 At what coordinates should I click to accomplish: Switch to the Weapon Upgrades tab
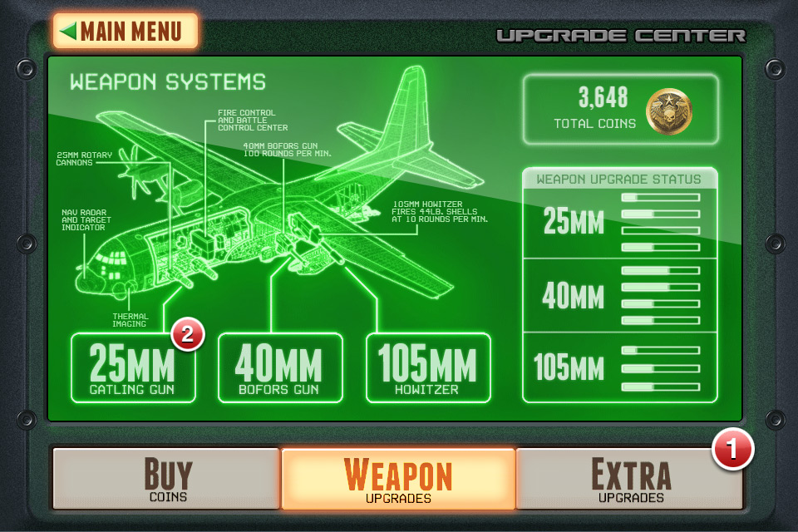pyautogui.click(x=398, y=479)
